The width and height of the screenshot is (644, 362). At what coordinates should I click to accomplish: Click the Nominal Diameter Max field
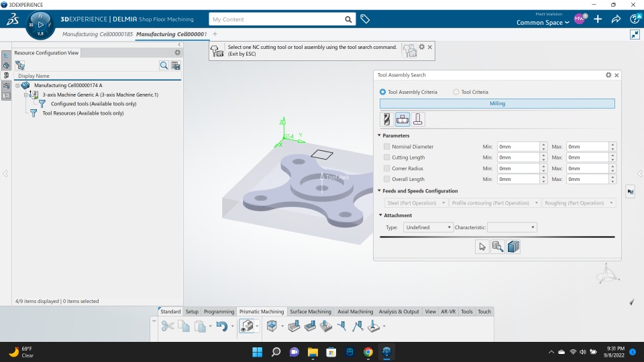[x=588, y=147]
